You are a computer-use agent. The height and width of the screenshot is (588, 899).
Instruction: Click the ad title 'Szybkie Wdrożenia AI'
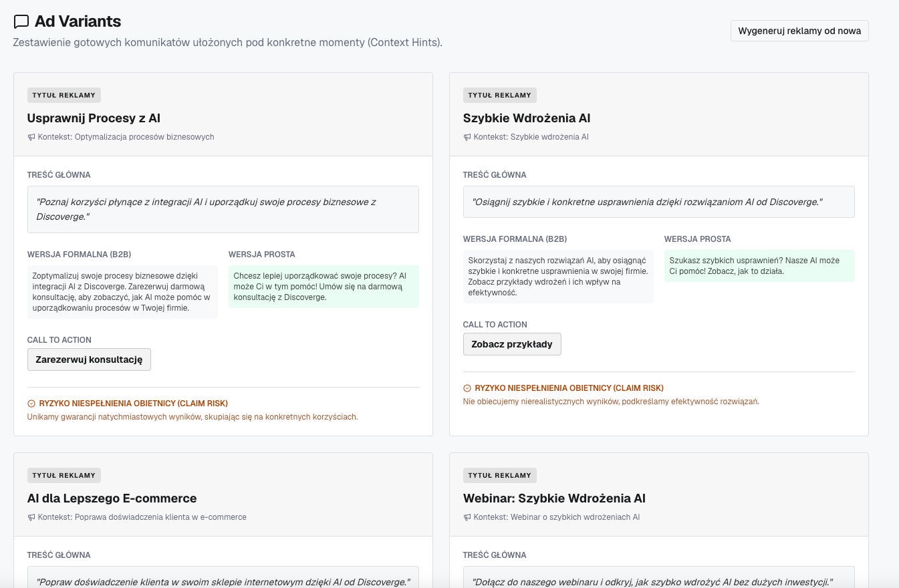[527, 118]
